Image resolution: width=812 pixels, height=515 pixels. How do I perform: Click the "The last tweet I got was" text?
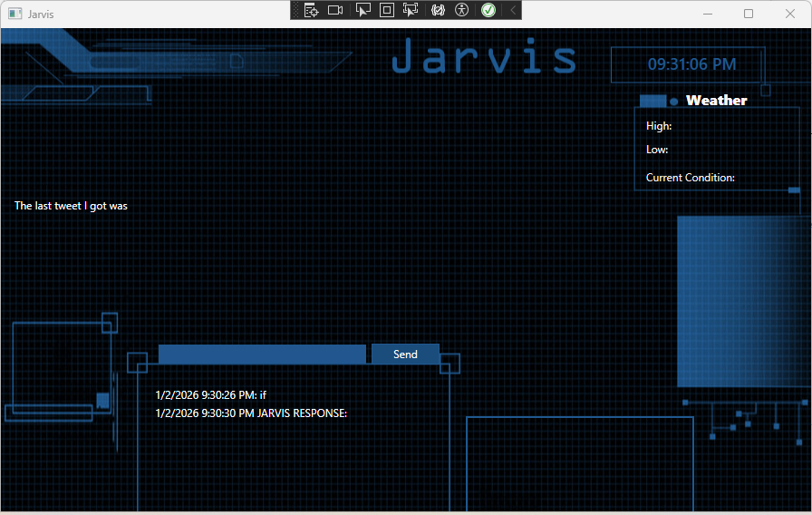(x=71, y=206)
